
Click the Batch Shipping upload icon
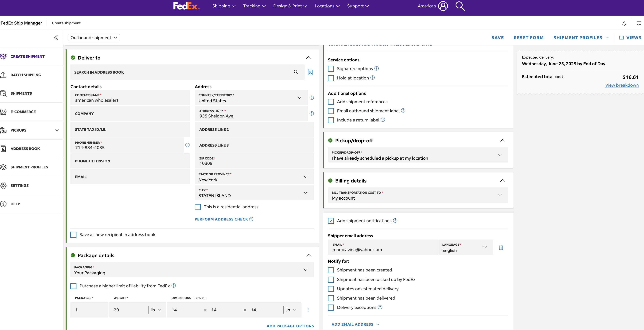[x=3, y=75]
